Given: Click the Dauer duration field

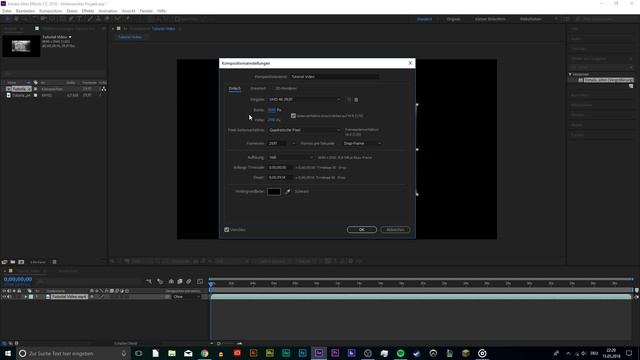Looking at the screenshot, I should (x=280, y=178).
